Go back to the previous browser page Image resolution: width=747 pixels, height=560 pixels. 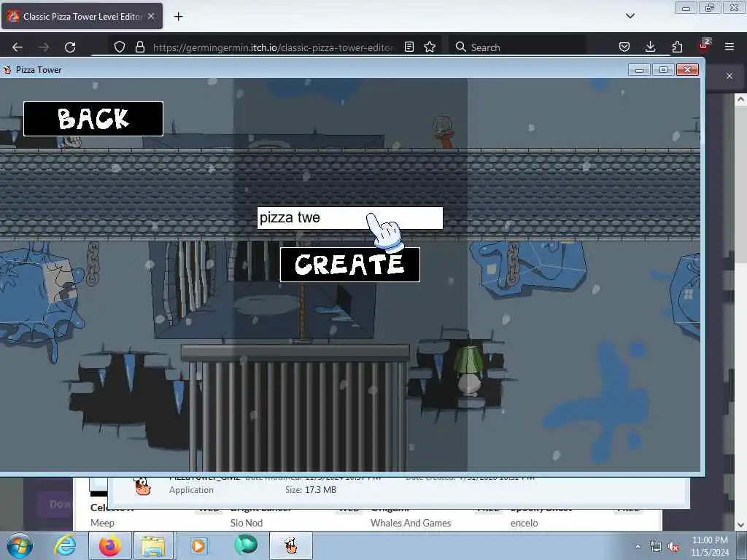point(18,47)
